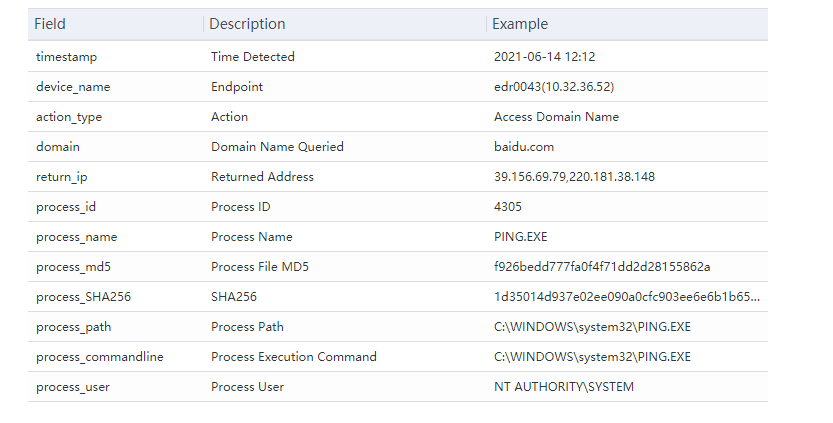Click the Field column header
The width and height of the screenshot is (833, 423).
50,24
